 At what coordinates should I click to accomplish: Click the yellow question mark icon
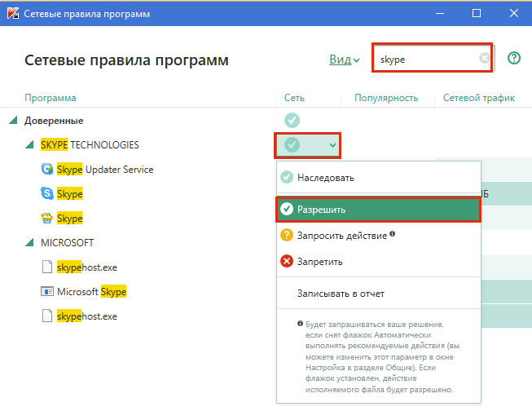click(x=287, y=235)
